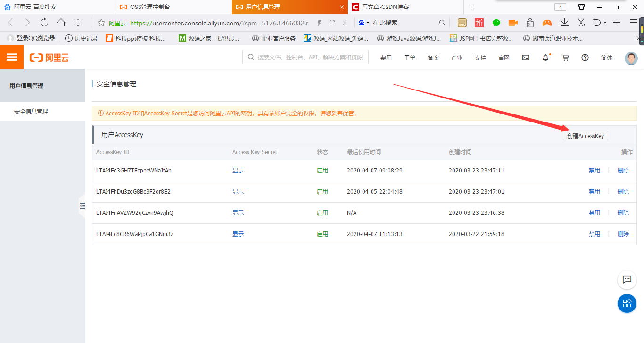Click 禁用 for key LTAI4FhDu3zqG8Bc3F2or8E2
644x343 pixels.
pos(594,192)
